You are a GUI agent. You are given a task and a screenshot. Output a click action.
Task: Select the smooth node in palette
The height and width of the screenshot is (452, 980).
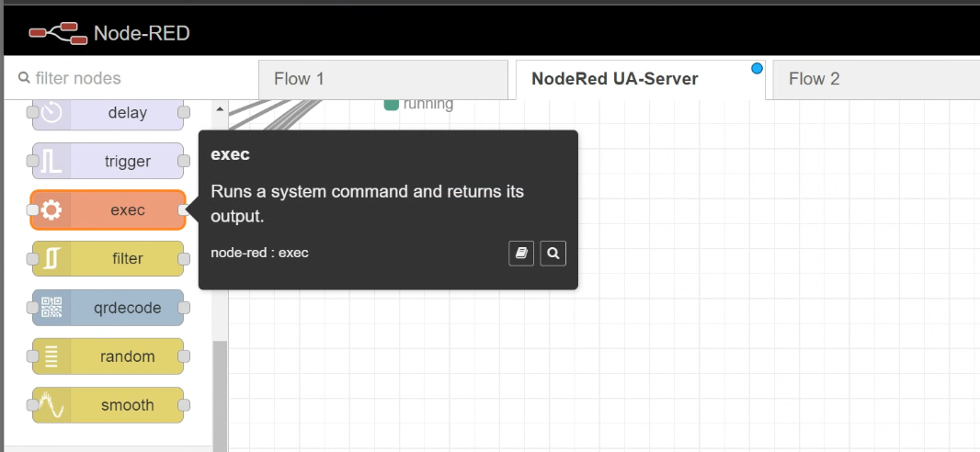click(x=108, y=405)
